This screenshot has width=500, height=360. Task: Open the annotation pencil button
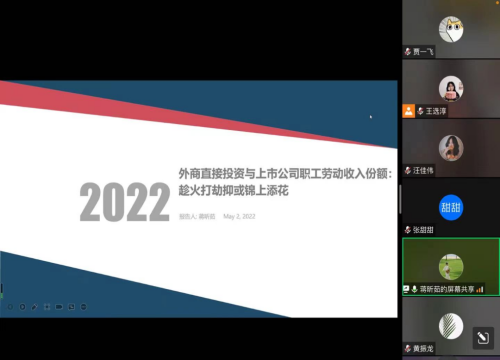click(483, 338)
